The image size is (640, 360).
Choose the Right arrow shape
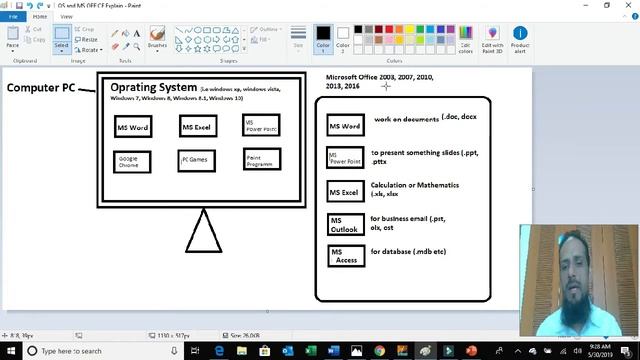pyautogui.click(x=216, y=40)
